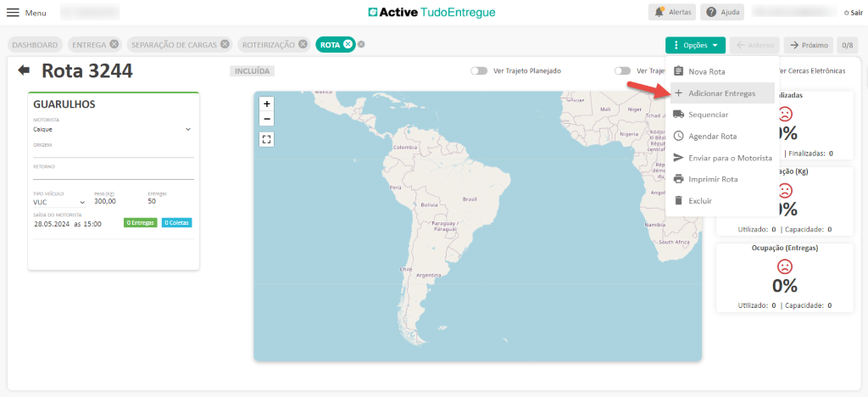Click the Alertas bell button
The width and height of the screenshot is (868, 397).
(672, 12)
